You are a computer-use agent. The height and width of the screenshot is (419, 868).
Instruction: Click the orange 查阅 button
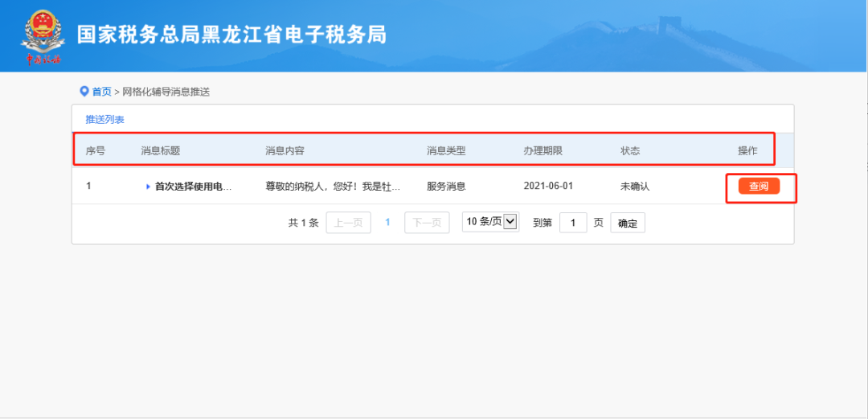point(759,187)
